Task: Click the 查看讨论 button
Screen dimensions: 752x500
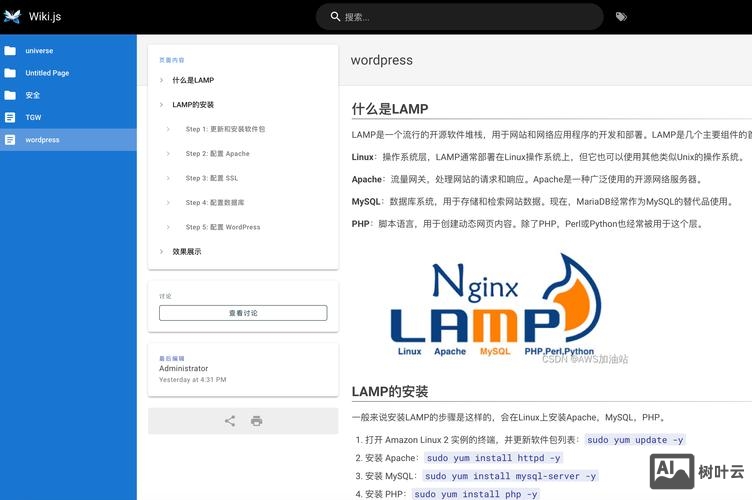Action: pos(243,313)
